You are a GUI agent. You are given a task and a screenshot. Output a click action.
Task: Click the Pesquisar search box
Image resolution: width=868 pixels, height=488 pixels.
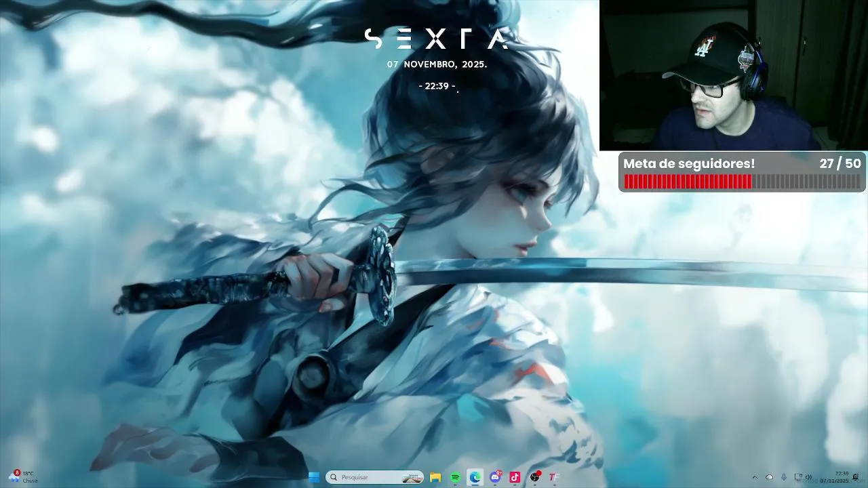(375, 477)
